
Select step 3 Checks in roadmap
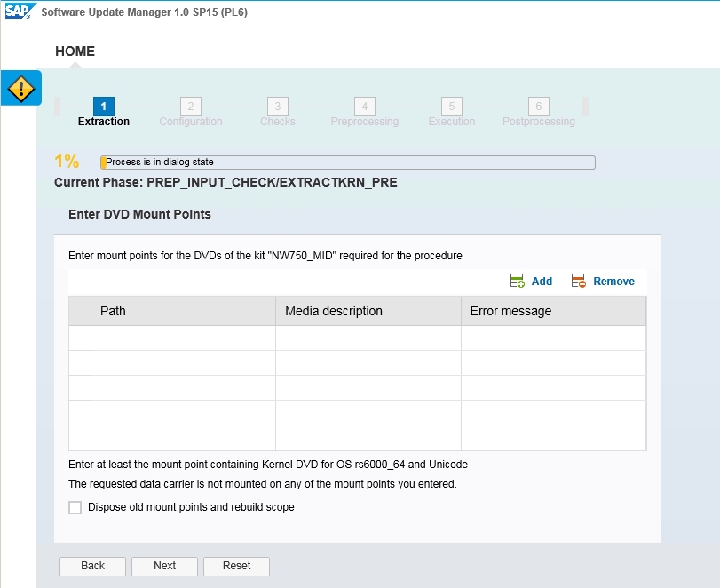[x=278, y=107]
